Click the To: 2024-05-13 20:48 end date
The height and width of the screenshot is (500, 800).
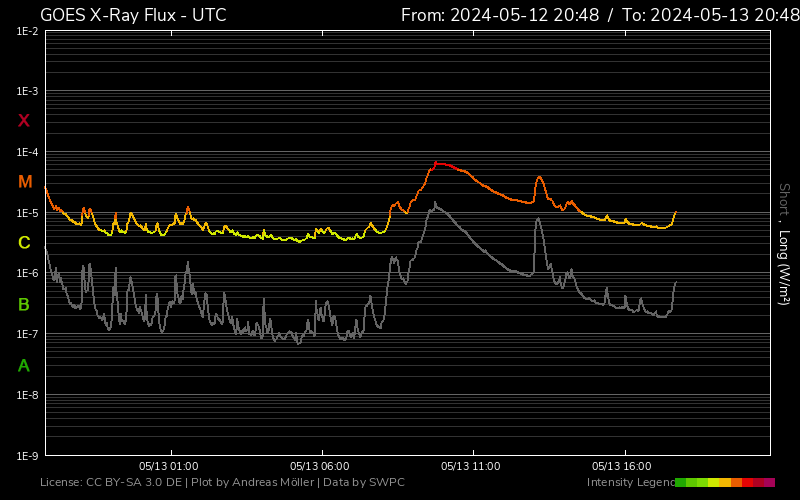[711, 15]
